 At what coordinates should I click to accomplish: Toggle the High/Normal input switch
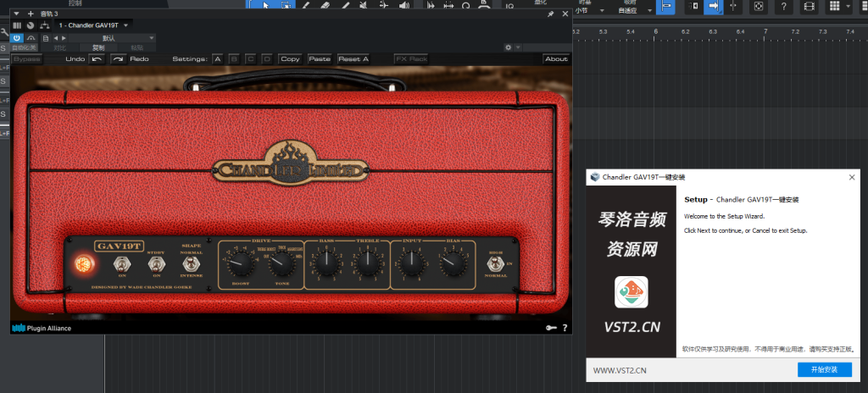pos(496,265)
